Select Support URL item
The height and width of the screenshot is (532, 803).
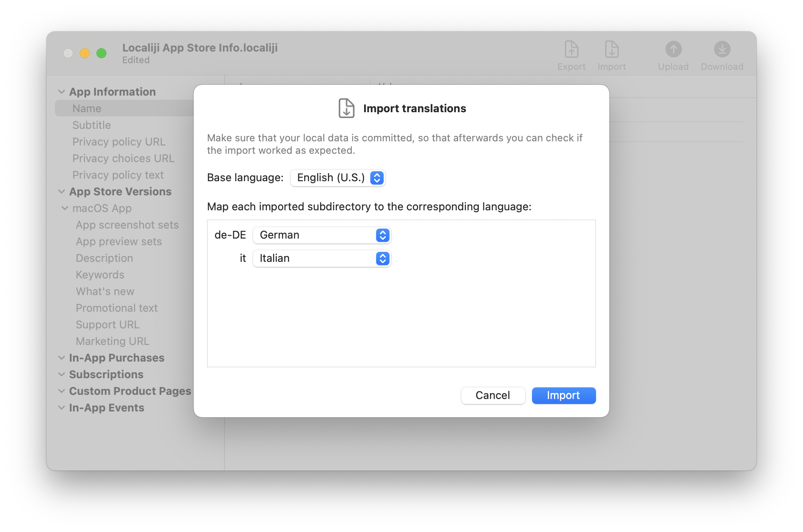coord(108,324)
